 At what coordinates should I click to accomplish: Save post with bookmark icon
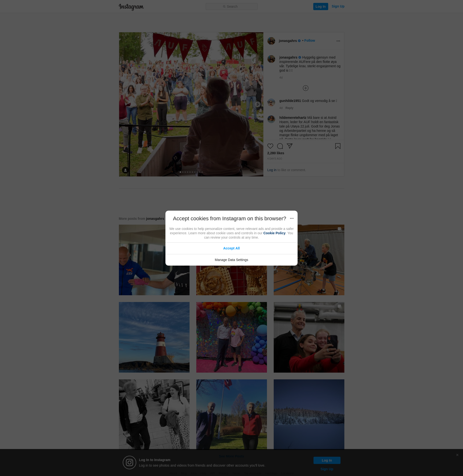(x=338, y=146)
